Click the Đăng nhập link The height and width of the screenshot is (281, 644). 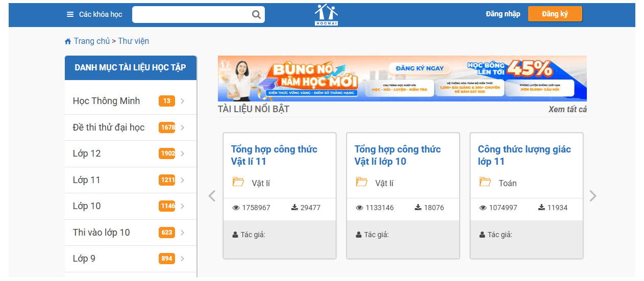(x=503, y=14)
